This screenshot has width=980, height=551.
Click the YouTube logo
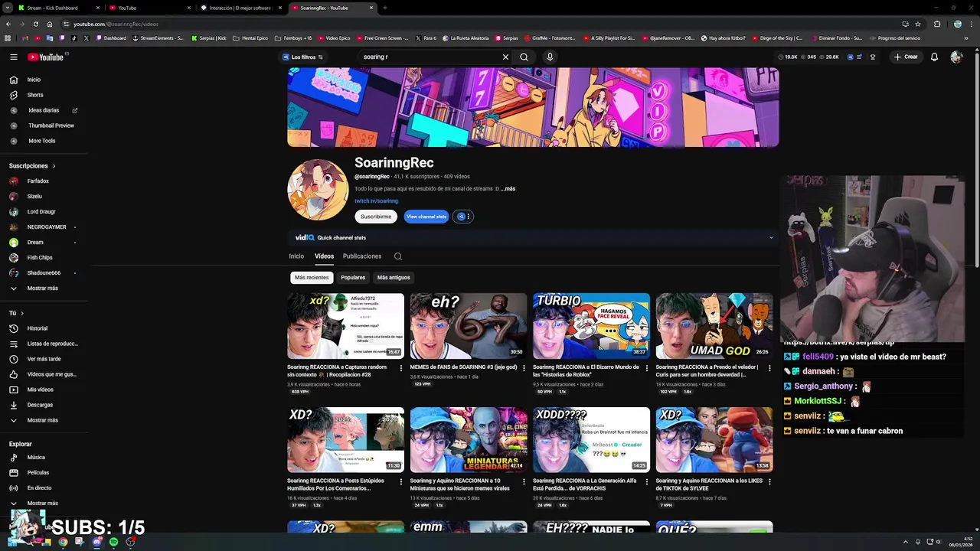click(46, 57)
